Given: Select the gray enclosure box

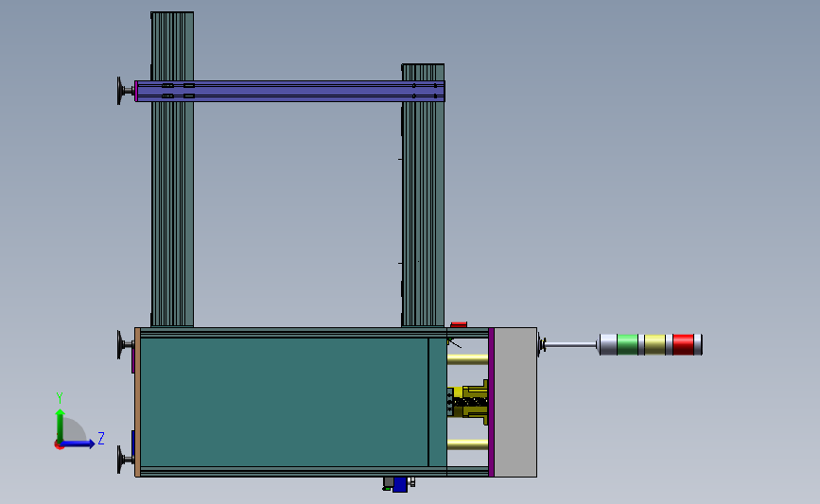Looking at the screenshot, I should pos(515,402).
